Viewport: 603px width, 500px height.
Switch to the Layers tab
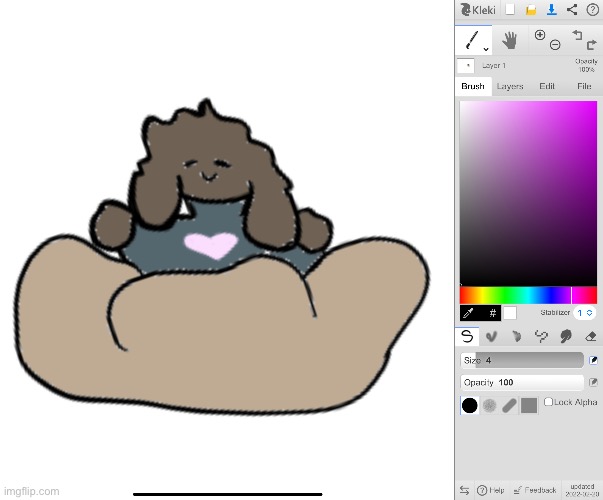pos(510,86)
